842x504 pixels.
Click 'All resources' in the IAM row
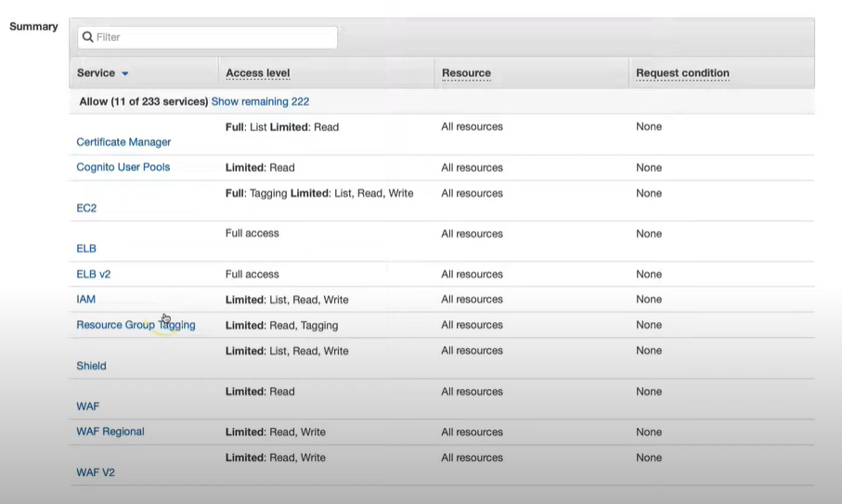[x=472, y=300]
